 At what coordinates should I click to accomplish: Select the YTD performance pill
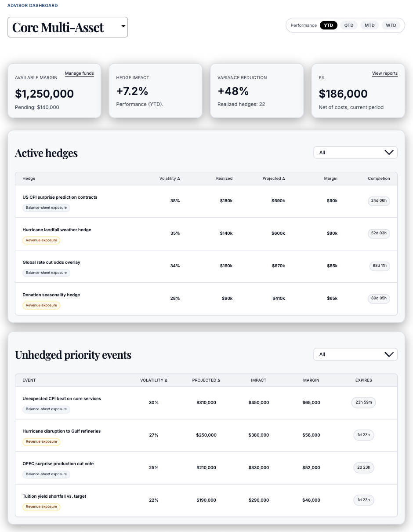(328, 25)
